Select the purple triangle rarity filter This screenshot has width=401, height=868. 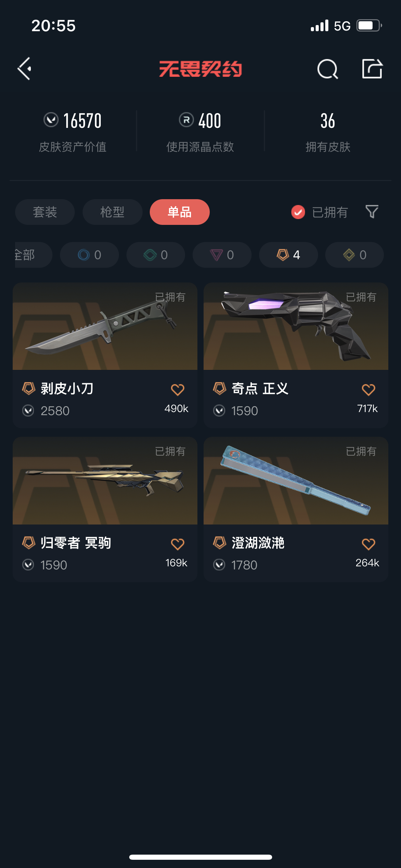coord(222,255)
